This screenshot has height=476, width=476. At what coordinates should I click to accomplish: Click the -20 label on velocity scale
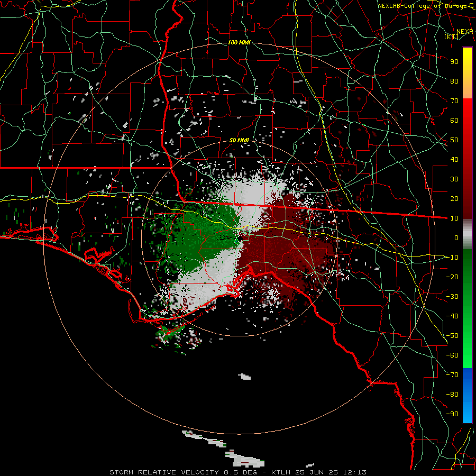pos(452,277)
